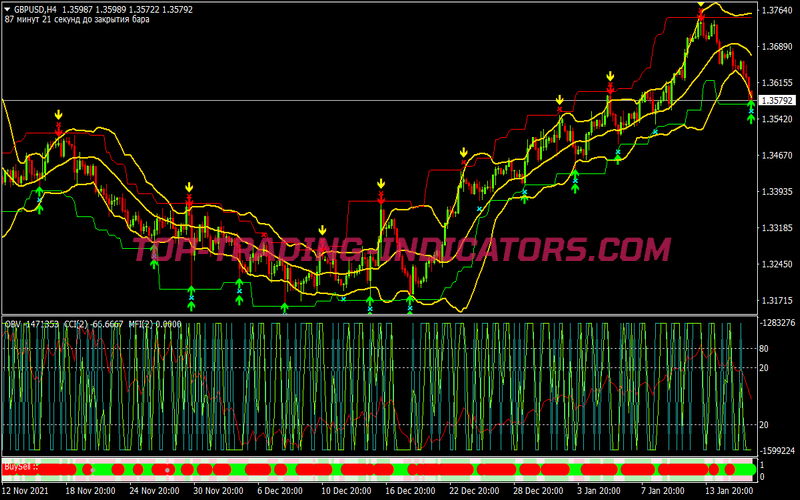800x500 pixels.
Task: Click the 16 Dec 20:00 time label
Action: click(x=411, y=491)
